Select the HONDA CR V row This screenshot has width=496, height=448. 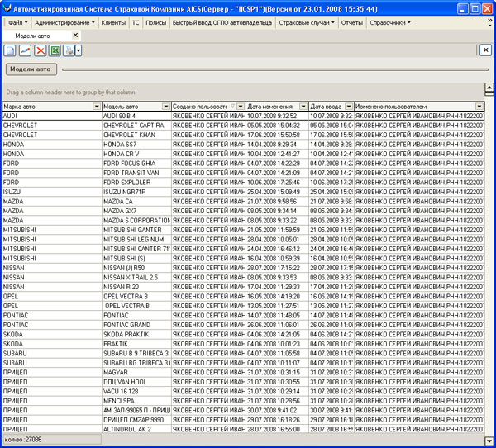132,154
